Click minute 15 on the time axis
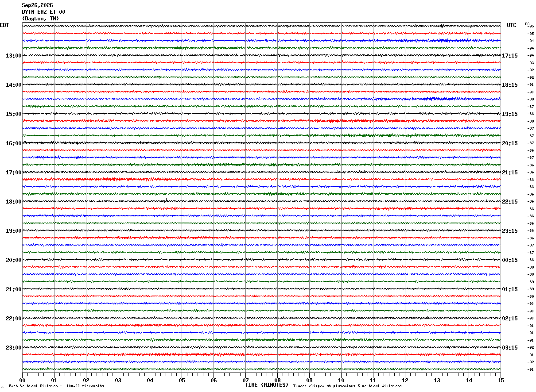 pyautogui.click(x=501, y=380)
